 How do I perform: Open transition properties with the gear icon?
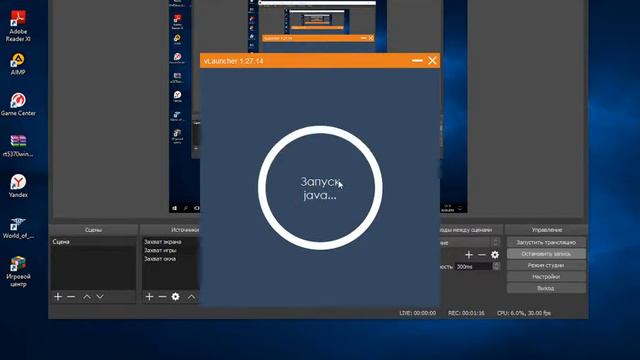(x=495, y=255)
